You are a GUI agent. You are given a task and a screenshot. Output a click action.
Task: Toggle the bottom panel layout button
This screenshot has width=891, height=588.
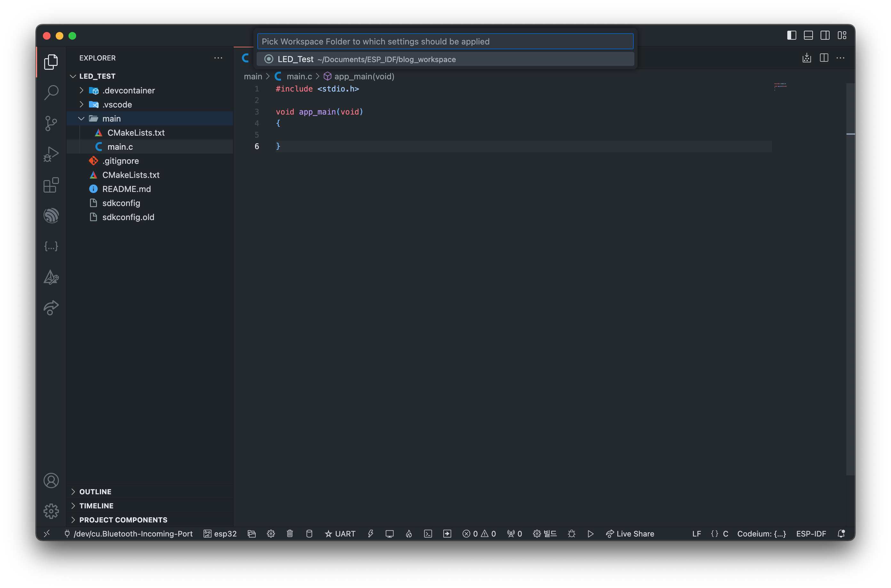tap(808, 35)
